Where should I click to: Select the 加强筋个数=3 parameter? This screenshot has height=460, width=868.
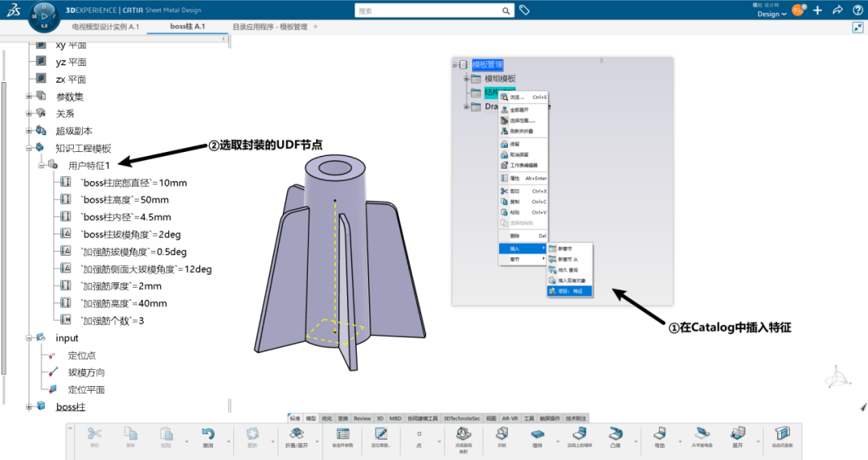pyautogui.click(x=112, y=321)
